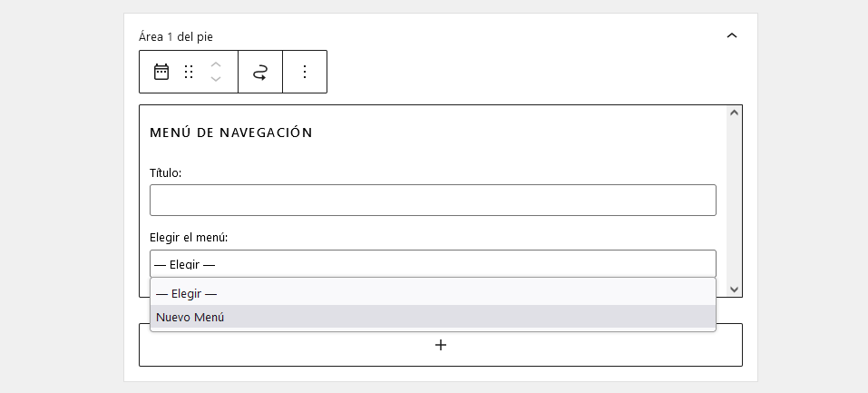Click the "Menú de navegación" widget heading
The height and width of the screenshot is (393, 868).
(230, 133)
